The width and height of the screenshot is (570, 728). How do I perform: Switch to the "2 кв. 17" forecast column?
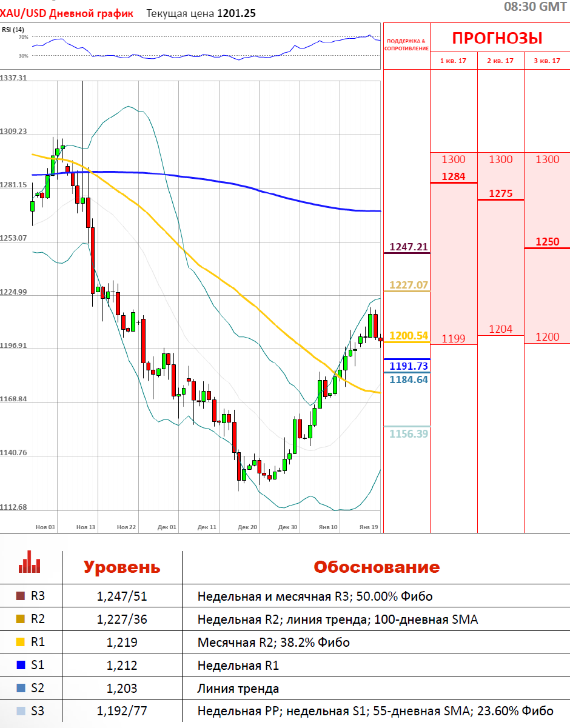500,61
